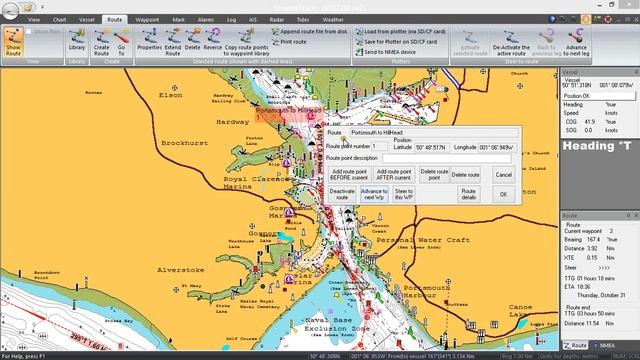Click the blue help globe icon
This screenshot has width=640, height=360.
552,19
